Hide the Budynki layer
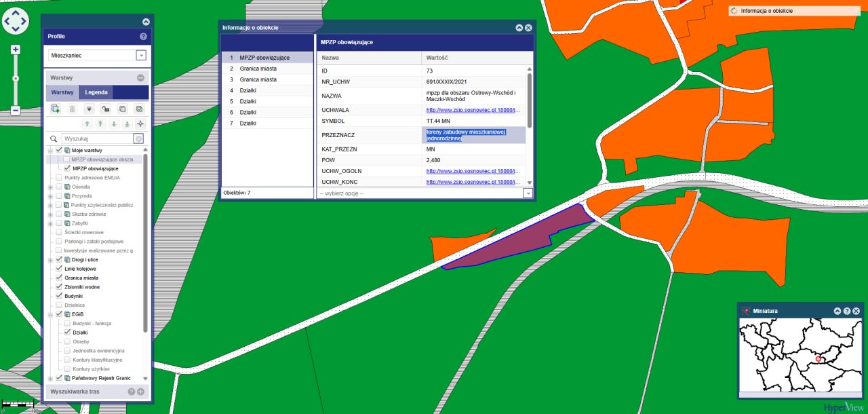Screen dimensions: 868x414 (x=59, y=296)
